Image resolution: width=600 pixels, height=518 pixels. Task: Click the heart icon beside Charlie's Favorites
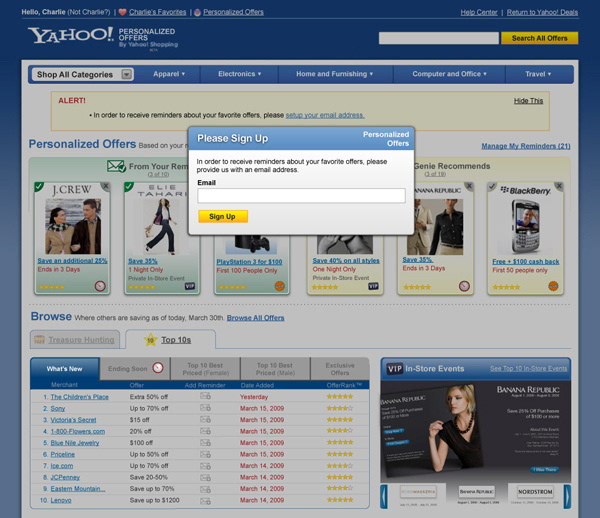click(122, 12)
